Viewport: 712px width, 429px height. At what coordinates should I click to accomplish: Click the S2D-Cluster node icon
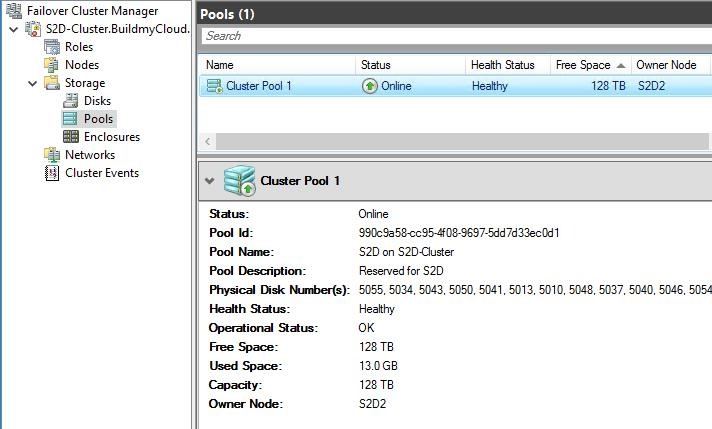click(x=33, y=29)
